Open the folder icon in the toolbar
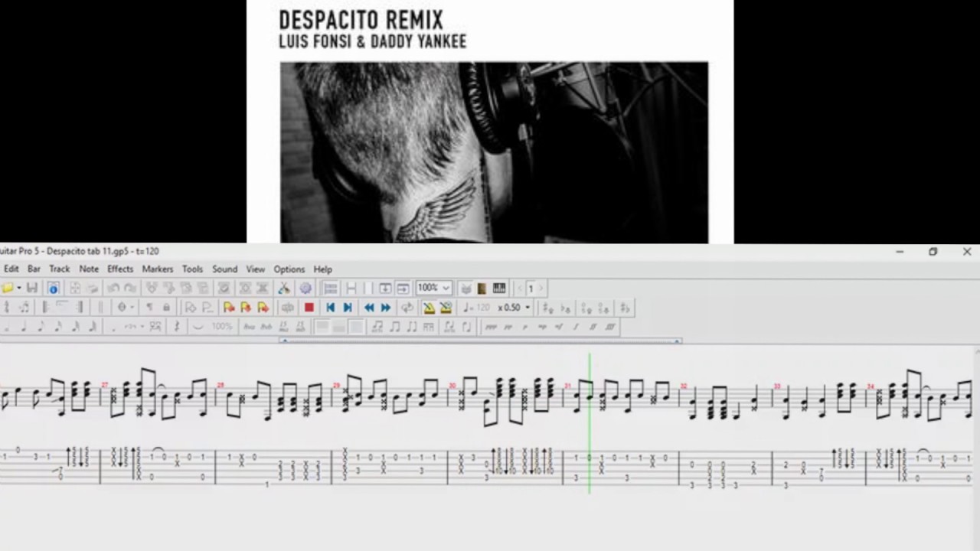Screen dimensions: 980x551 tap(7, 288)
